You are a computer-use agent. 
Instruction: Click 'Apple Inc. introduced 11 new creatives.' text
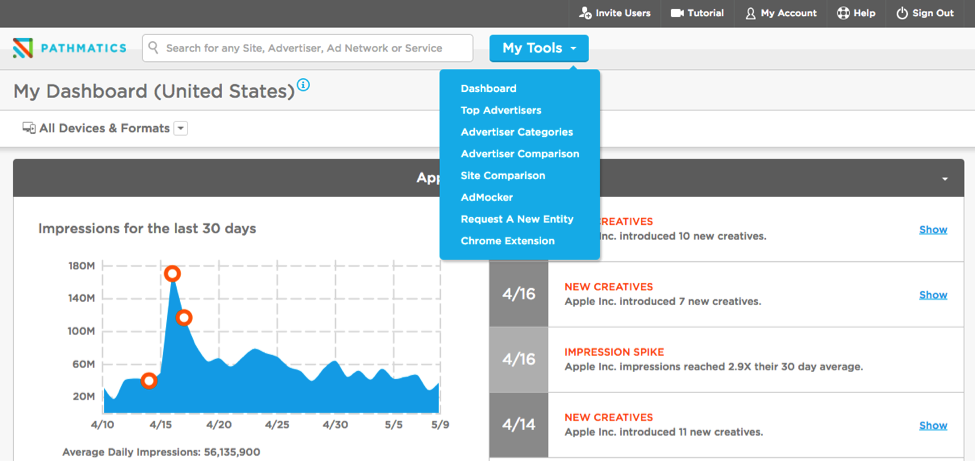pos(663,432)
